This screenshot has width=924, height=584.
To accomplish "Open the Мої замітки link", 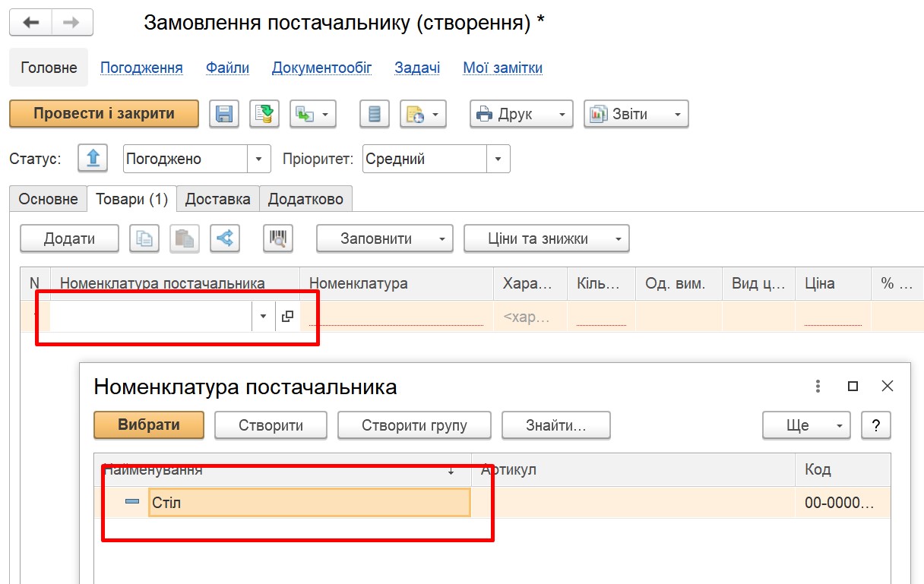I will coord(503,68).
